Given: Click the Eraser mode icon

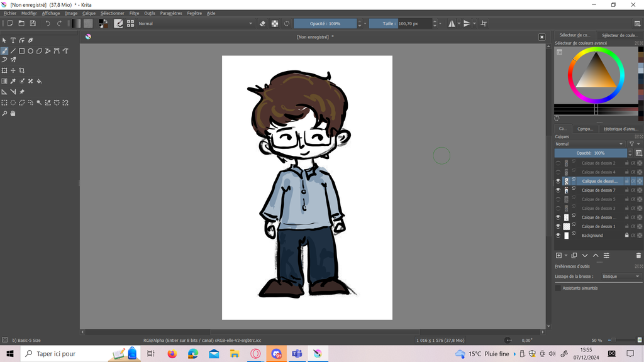Looking at the screenshot, I should [263, 23].
